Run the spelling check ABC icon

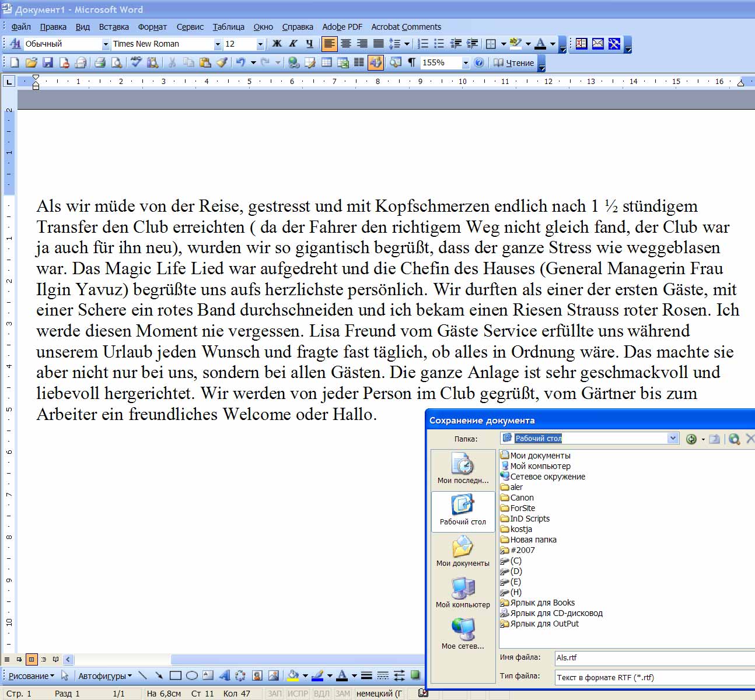tap(136, 62)
